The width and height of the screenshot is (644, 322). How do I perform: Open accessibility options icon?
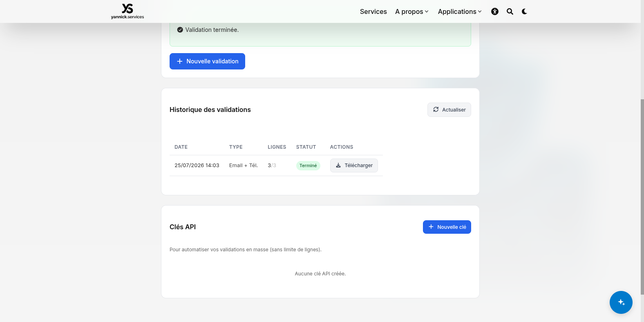(x=495, y=11)
